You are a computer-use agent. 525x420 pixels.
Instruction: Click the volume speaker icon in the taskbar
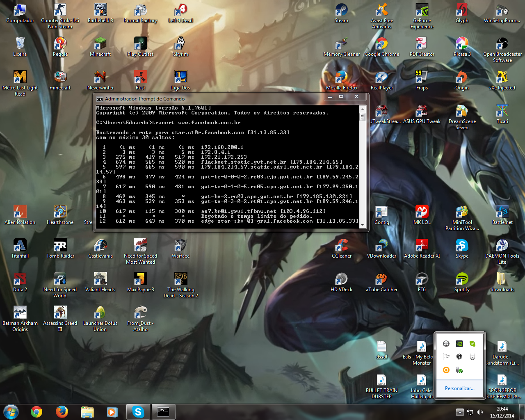480,412
